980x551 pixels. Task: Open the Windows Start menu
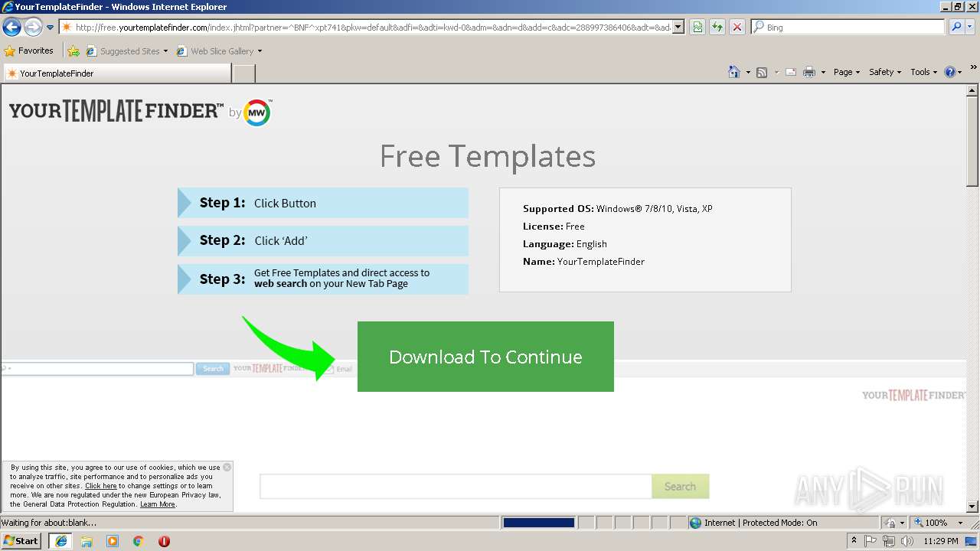(x=21, y=540)
